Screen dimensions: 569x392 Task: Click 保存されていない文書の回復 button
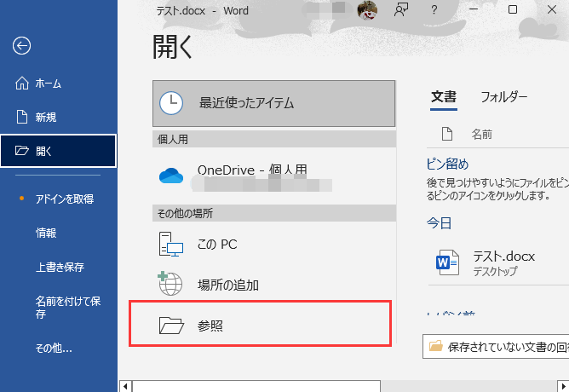coord(496,347)
